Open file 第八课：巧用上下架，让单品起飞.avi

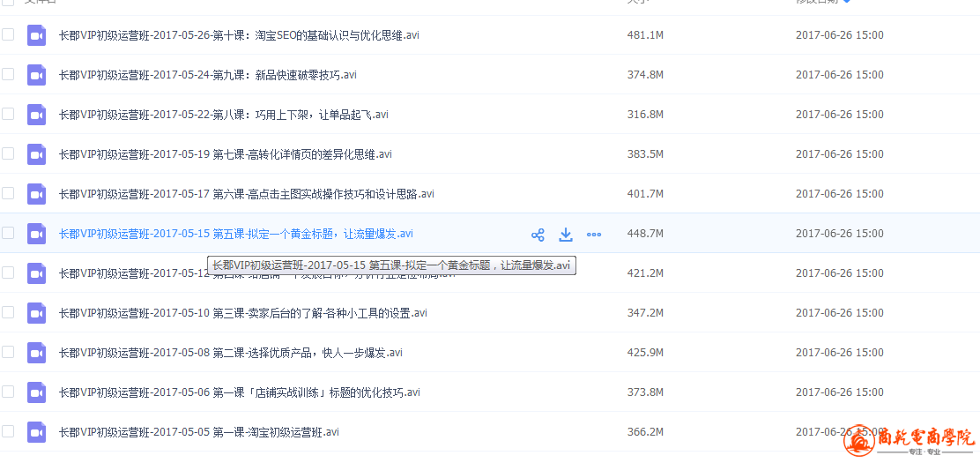[223, 115]
